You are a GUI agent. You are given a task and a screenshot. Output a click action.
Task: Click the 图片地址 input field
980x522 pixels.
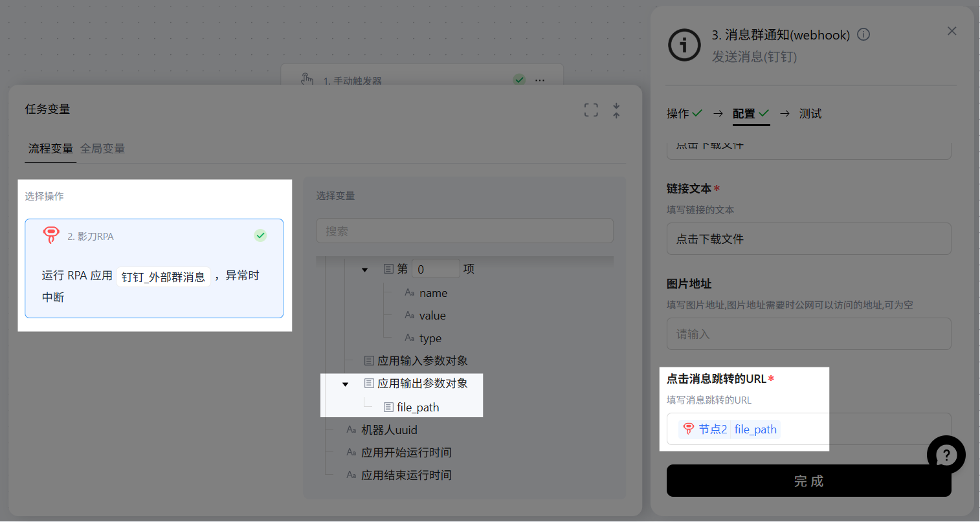click(809, 334)
